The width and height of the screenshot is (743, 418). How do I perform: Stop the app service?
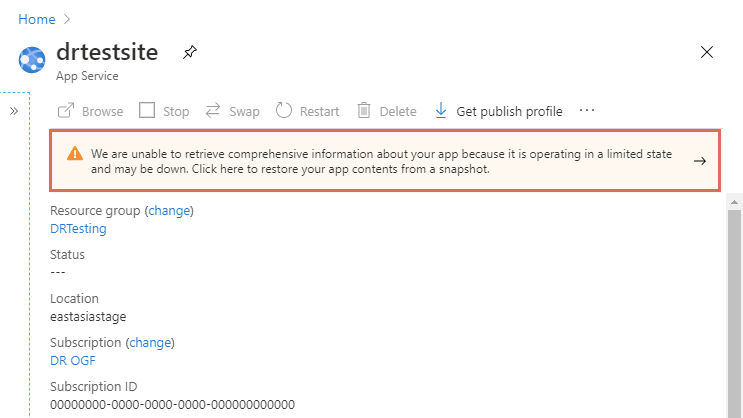[x=164, y=111]
